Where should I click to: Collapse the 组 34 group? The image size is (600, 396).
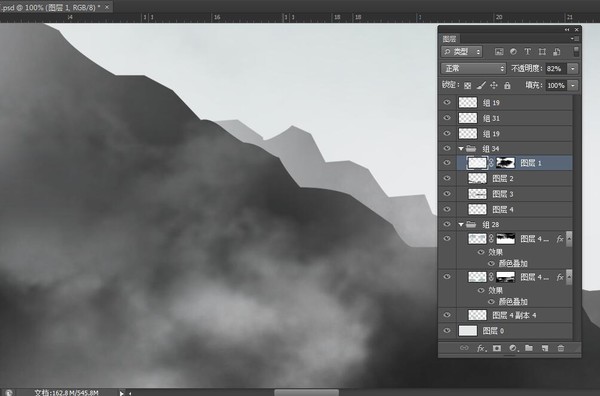461,148
